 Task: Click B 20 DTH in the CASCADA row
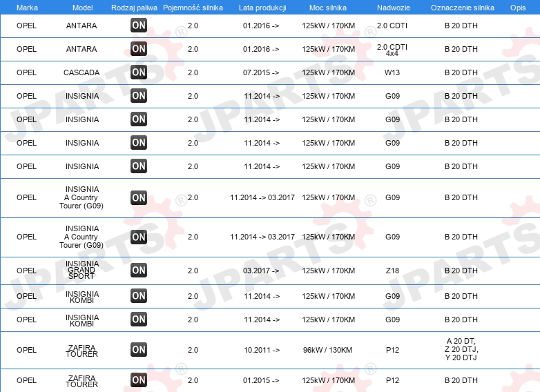pos(461,72)
